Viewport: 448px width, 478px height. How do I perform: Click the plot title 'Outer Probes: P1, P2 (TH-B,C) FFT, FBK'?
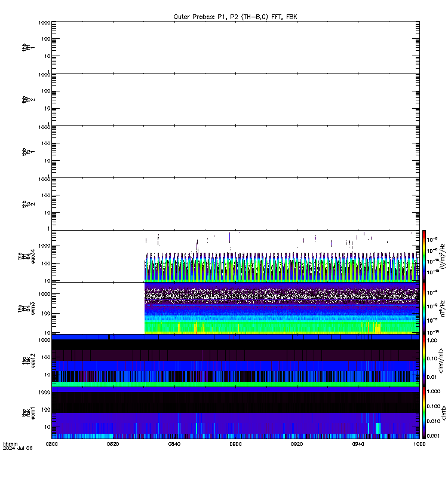pos(235,17)
